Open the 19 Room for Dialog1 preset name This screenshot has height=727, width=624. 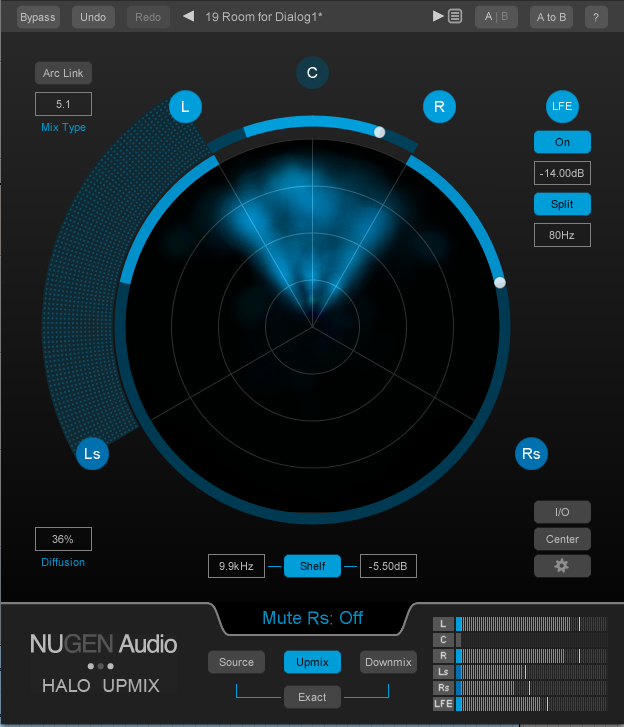coord(263,17)
